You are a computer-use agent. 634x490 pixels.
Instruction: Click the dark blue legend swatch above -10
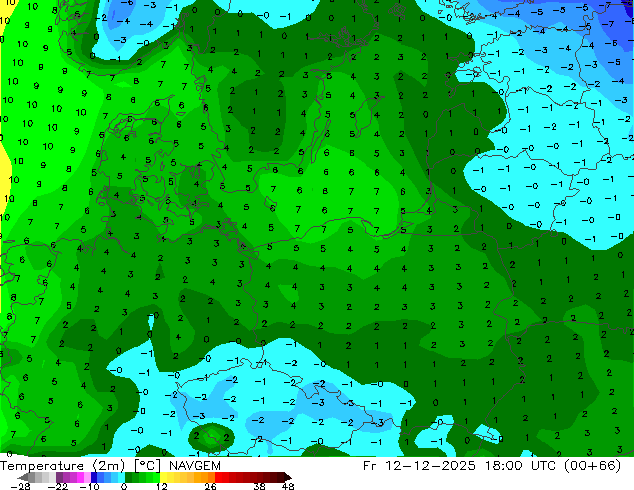point(94,477)
